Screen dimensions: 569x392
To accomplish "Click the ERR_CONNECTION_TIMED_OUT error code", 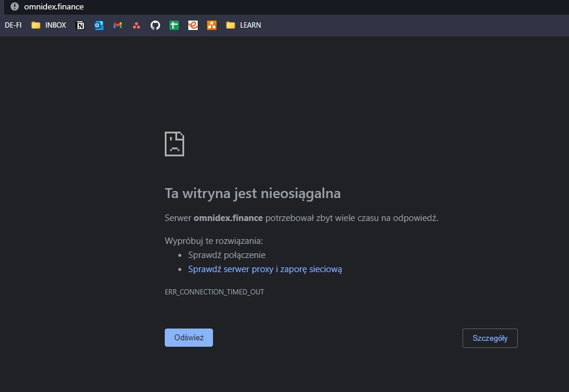I will point(214,292).
